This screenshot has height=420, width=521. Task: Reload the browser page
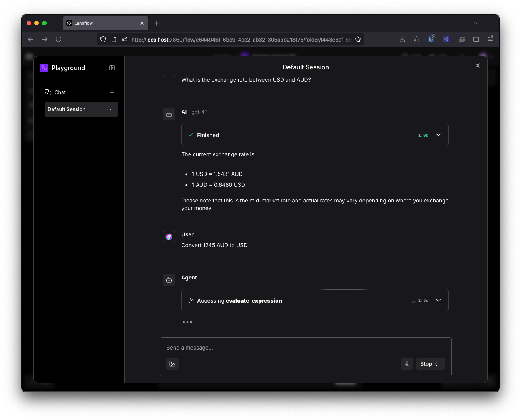tap(58, 39)
